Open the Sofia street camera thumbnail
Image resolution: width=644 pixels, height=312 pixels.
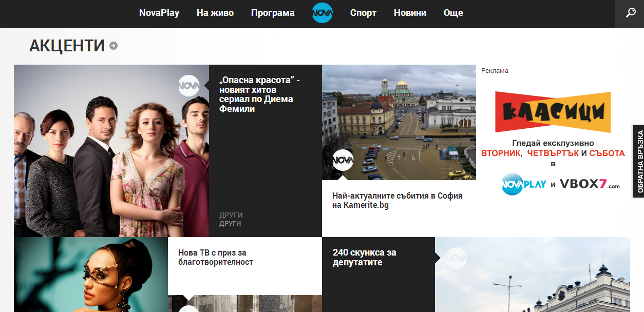tap(399, 122)
